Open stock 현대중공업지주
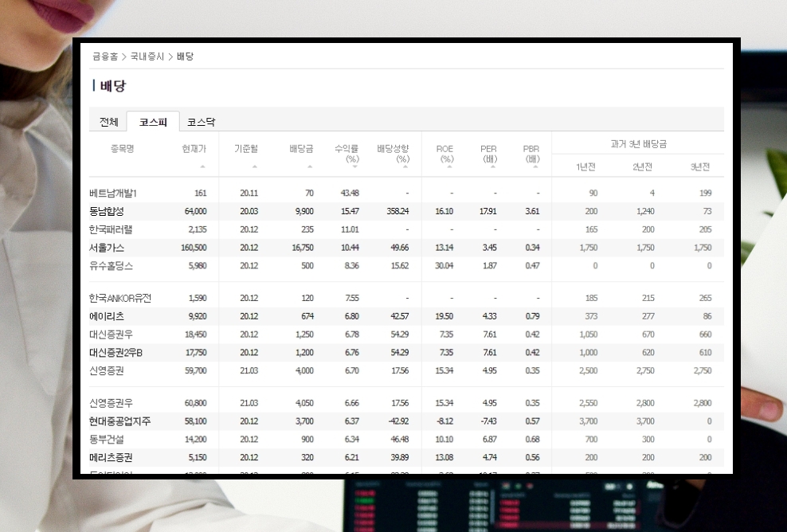 click(119, 421)
